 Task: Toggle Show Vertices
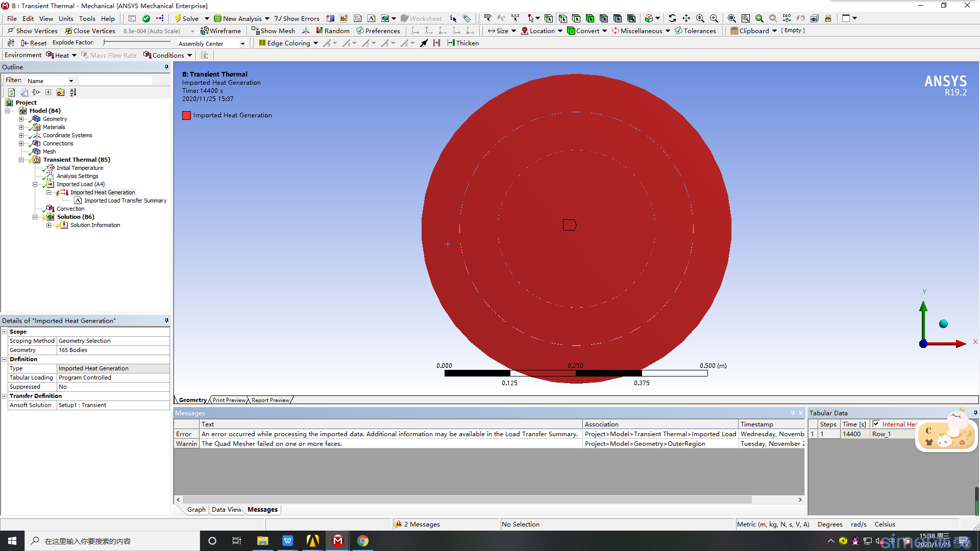coord(32,31)
